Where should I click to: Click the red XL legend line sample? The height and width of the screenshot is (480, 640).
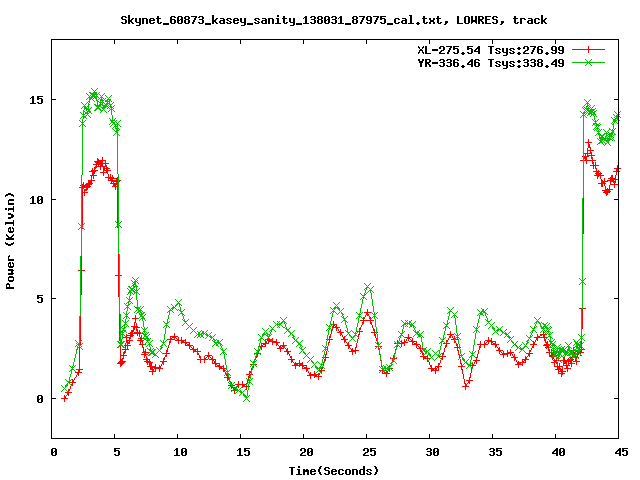[x=588, y=50]
